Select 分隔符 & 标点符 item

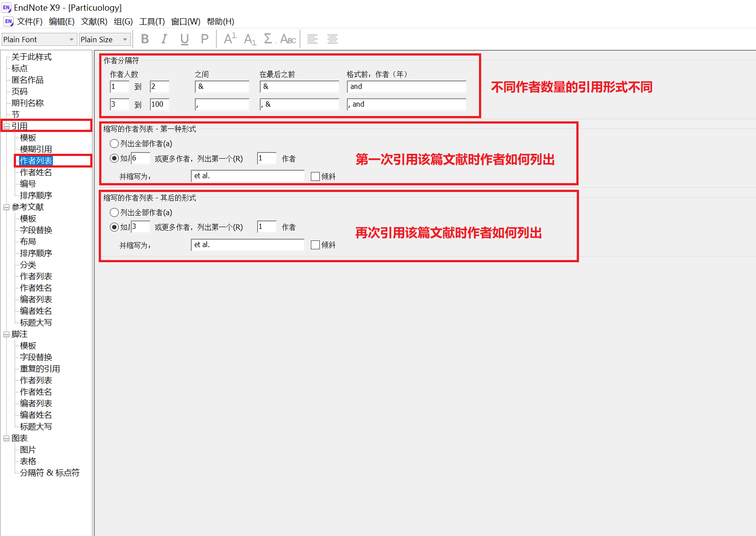pyautogui.click(x=50, y=473)
